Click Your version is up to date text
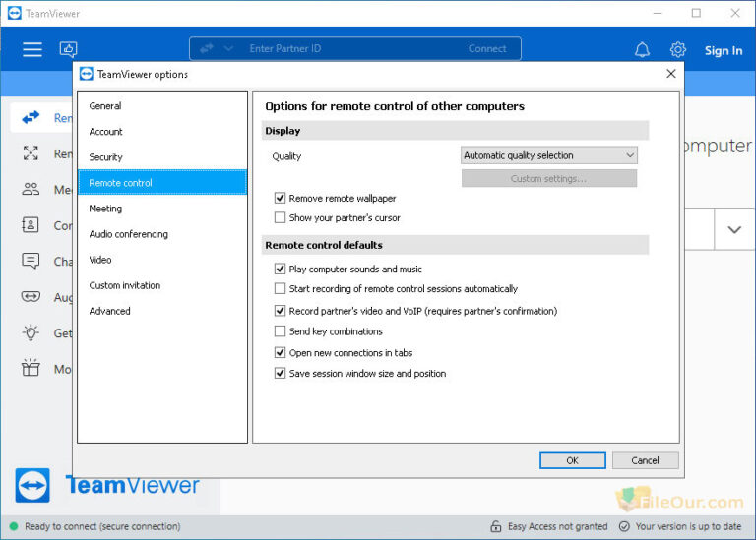The height and width of the screenshot is (540, 756). click(688, 526)
